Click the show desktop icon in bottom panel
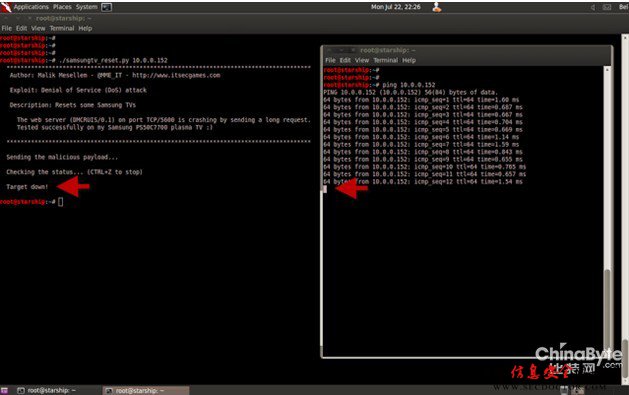Viewport: 629px width, 395px height. pos(4,390)
